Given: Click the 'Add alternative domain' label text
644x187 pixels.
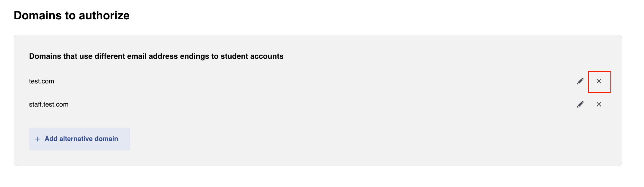Looking at the screenshot, I should (81, 139).
